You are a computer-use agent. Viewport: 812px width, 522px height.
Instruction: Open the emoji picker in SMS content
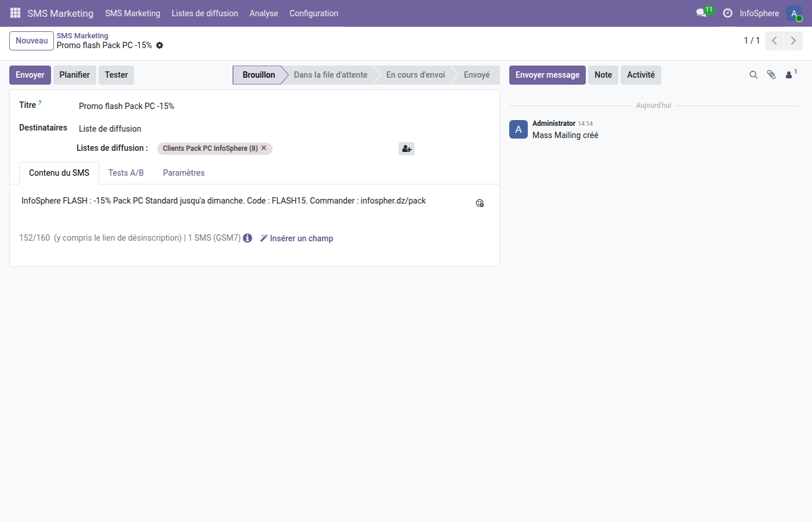480,203
